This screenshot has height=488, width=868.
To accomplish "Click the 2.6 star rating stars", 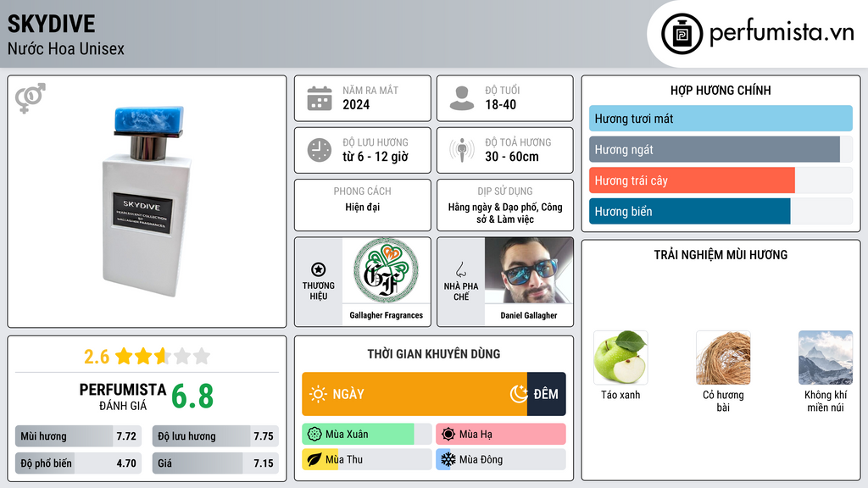I will [163, 356].
